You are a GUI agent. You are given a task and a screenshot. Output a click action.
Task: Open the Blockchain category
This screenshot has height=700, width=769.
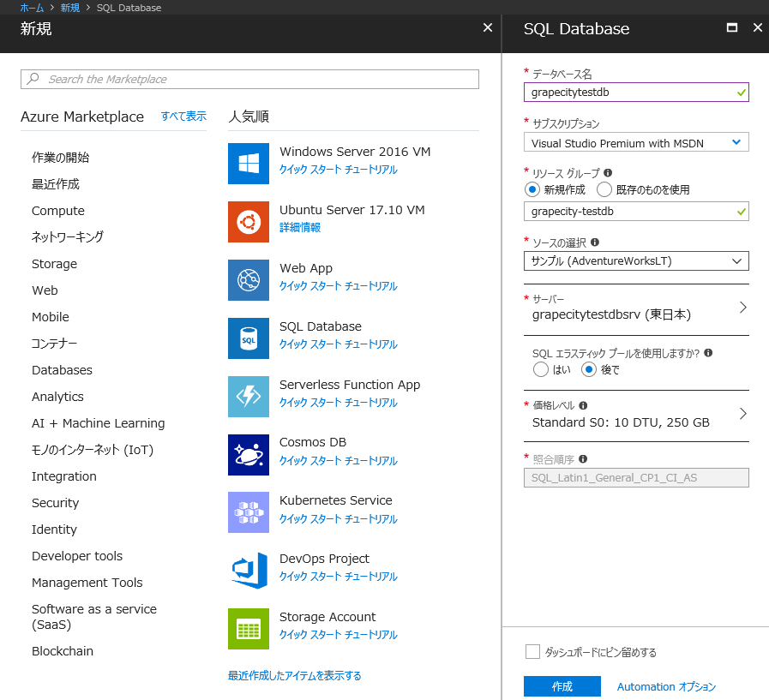63,651
